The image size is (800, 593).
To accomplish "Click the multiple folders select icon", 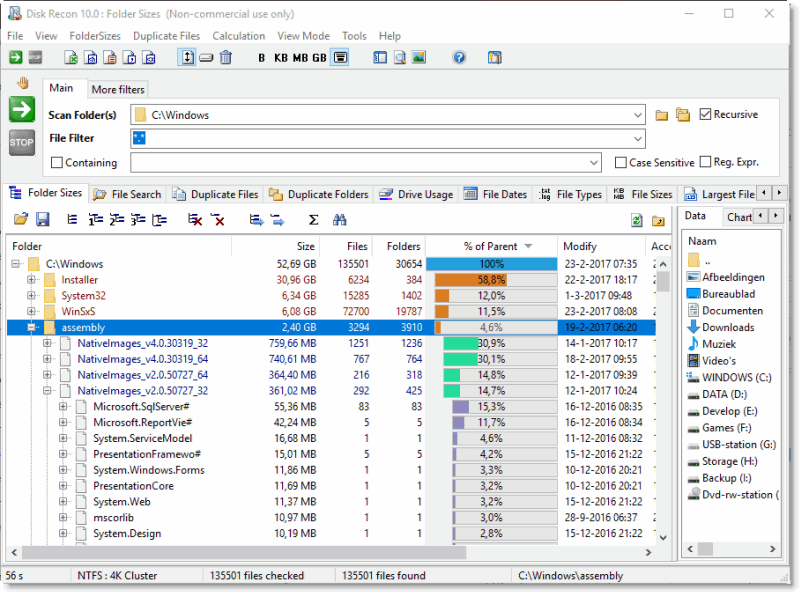I will coord(683,115).
